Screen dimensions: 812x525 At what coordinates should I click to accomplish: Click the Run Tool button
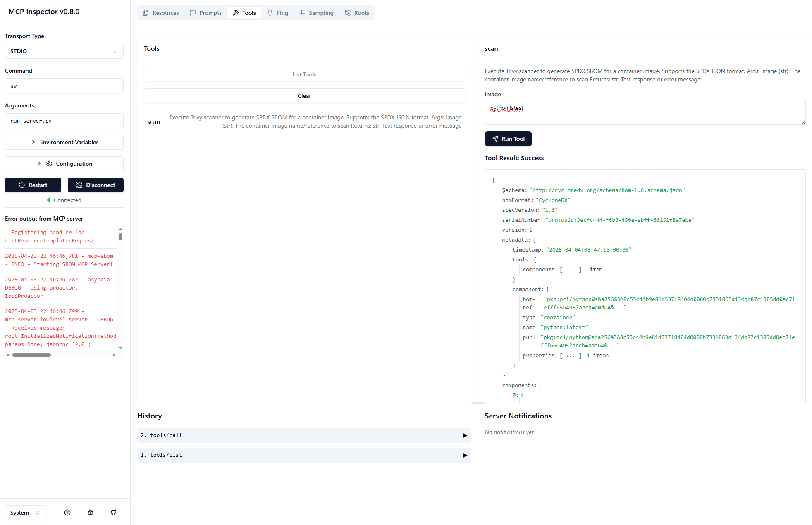(508, 139)
